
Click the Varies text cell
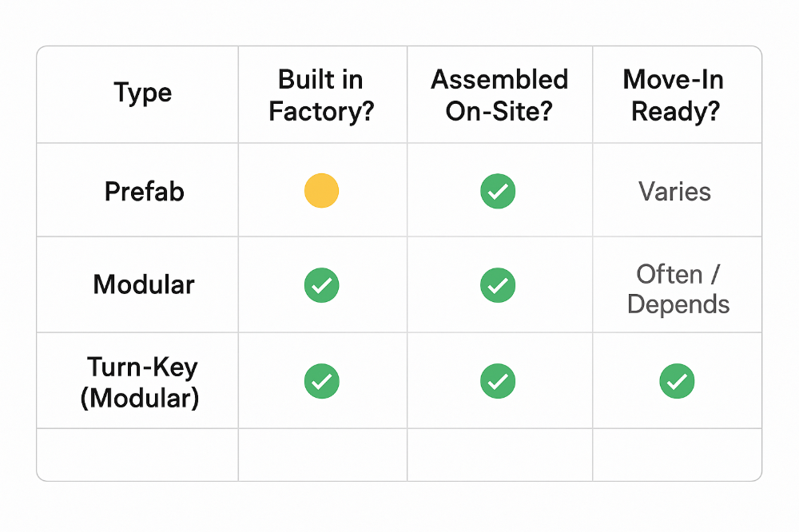coord(675,192)
